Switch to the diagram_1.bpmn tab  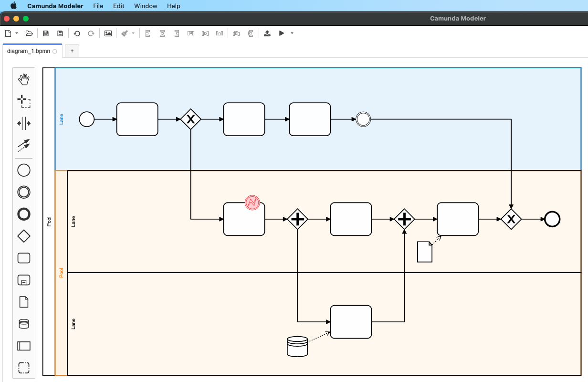(x=29, y=51)
